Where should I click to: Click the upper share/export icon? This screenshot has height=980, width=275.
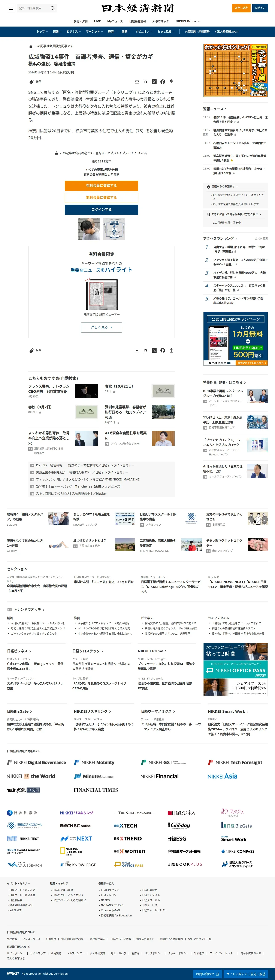click(x=171, y=82)
